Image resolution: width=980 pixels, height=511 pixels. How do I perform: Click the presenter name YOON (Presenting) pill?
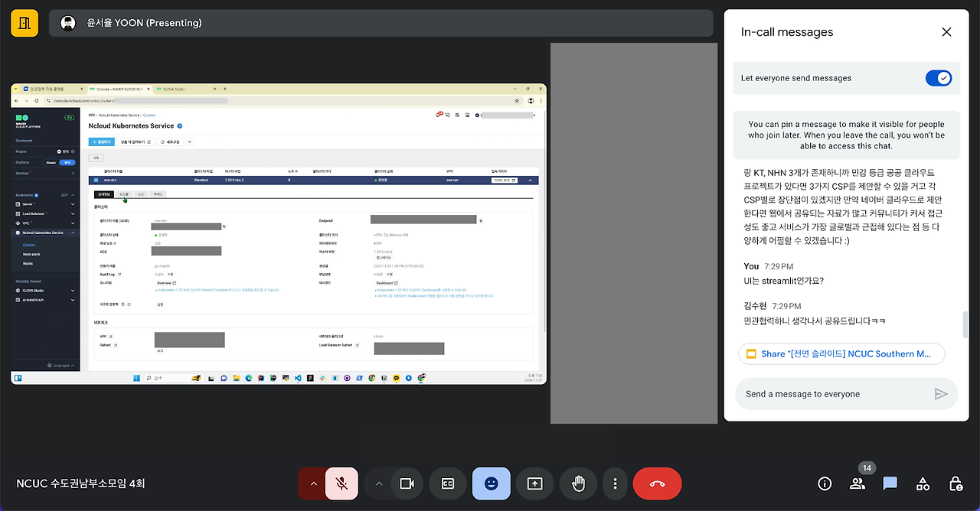click(x=381, y=23)
